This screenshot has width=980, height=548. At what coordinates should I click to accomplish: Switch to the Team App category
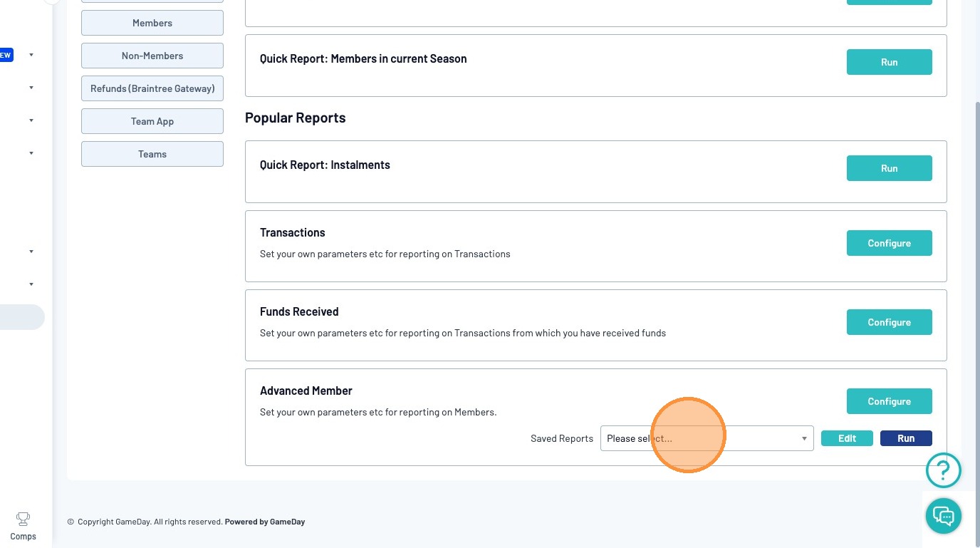(152, 121)
